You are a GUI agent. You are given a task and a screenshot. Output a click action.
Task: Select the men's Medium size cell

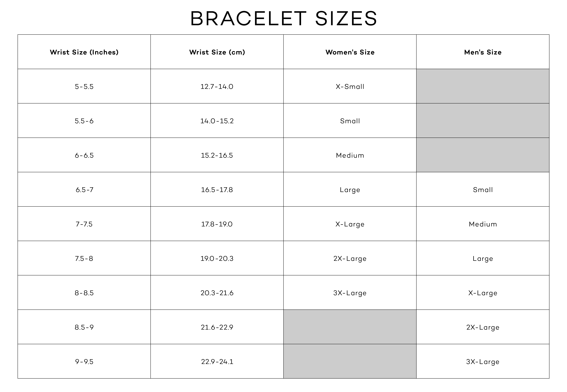tap(483, 224)
